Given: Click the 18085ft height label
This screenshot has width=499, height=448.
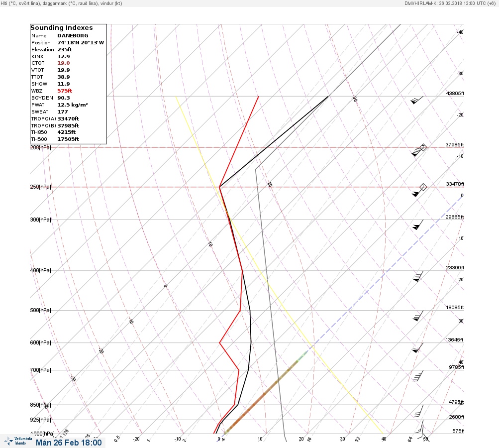Looking at the screenshot, I should pyautogui.click(x=455, y=307).
